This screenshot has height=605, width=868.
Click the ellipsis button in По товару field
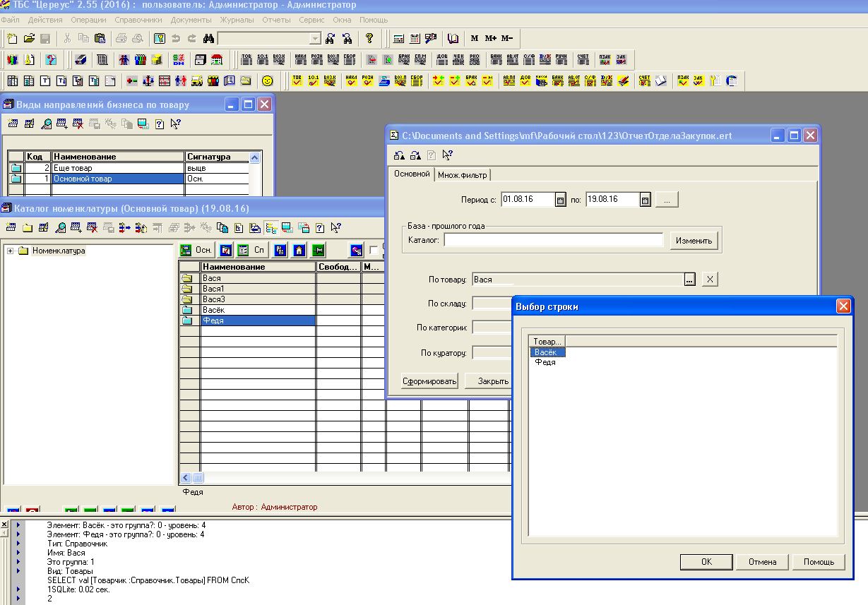689,280
